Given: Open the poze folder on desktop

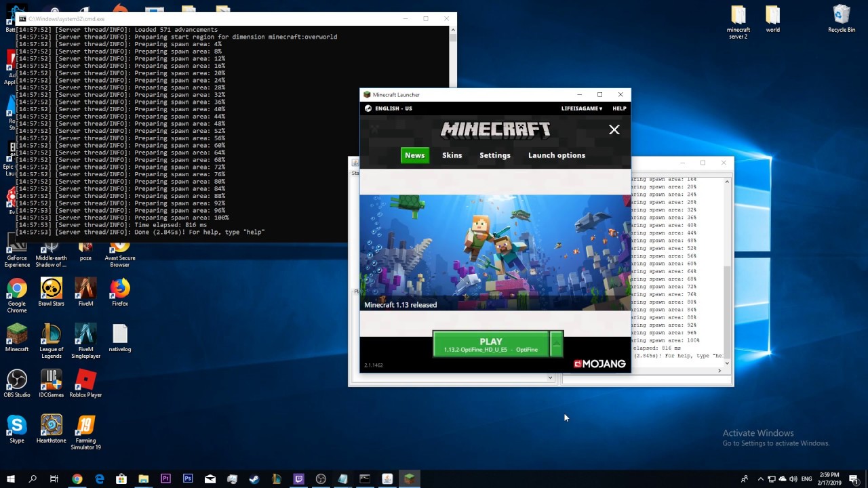Looking at the screenshot, I should [x=85, y=251].
